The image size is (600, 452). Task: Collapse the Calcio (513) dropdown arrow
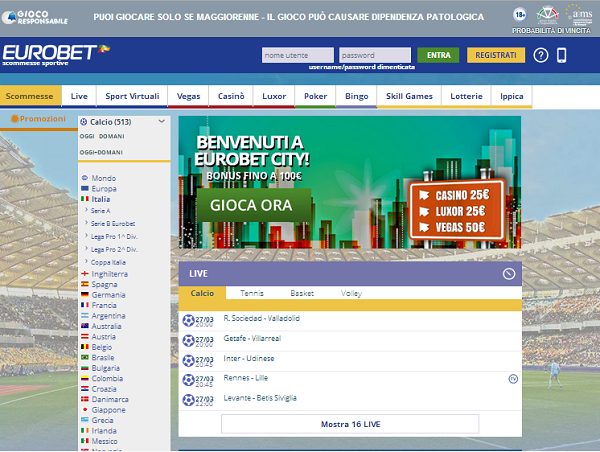(162, 121)
